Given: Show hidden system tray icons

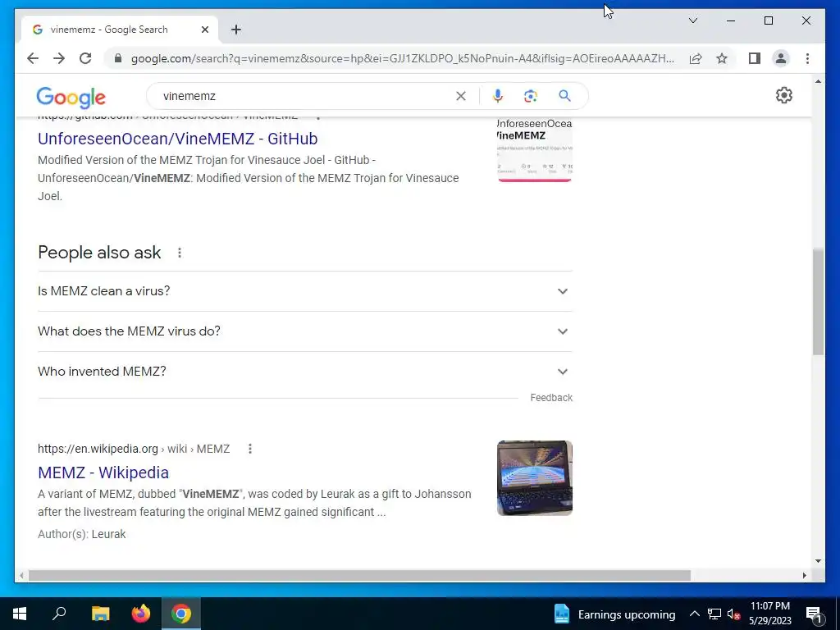Looking at the screenshot, I should [x=694, y=614].
